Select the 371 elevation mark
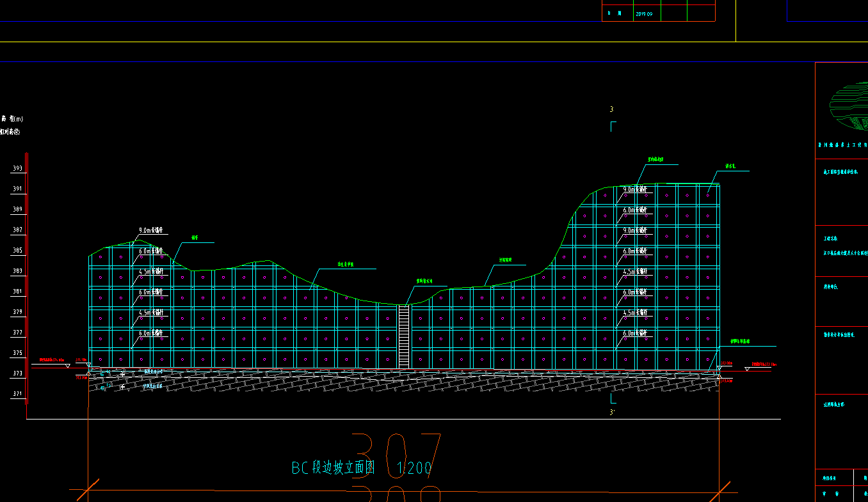Viewport: 868px width, 502px height. (17, 394)
